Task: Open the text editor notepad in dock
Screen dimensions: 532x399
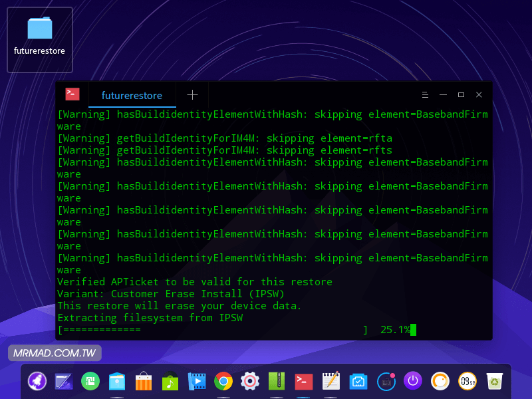Action: (331, 381)
